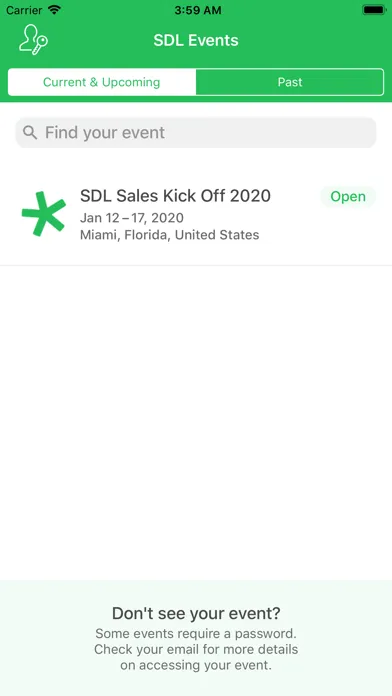392x696 pixels.
Task: Click the magnifying glass search icon
Action: pyautogui.click(x=30, y=132)
